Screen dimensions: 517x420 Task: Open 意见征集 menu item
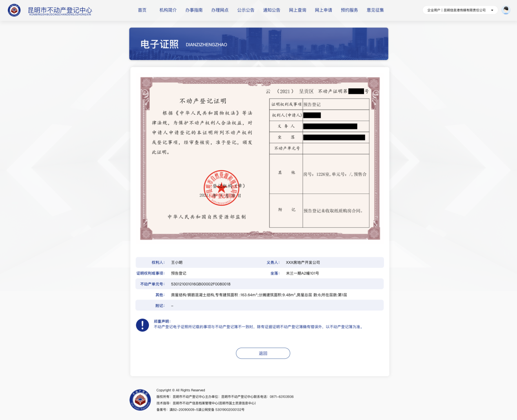point(375,10)
